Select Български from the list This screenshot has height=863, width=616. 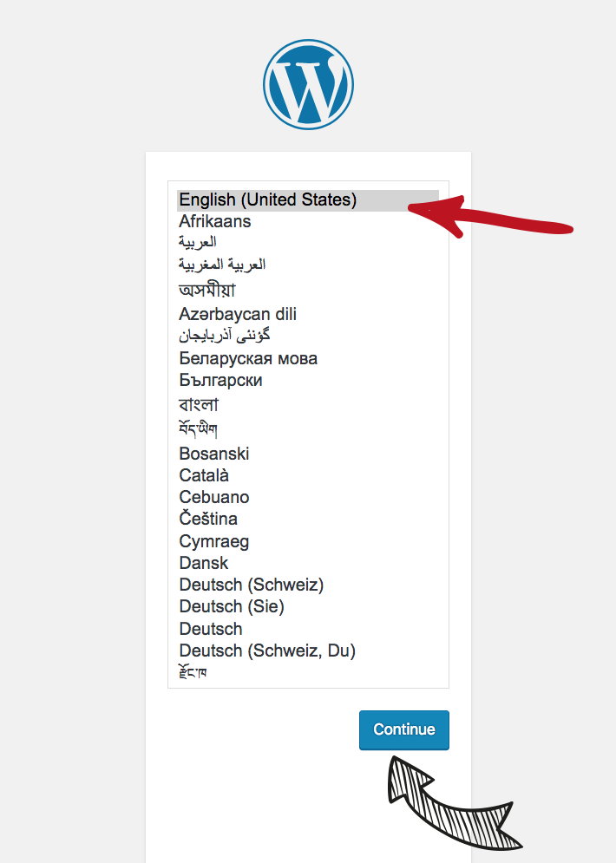pos(220,380)
